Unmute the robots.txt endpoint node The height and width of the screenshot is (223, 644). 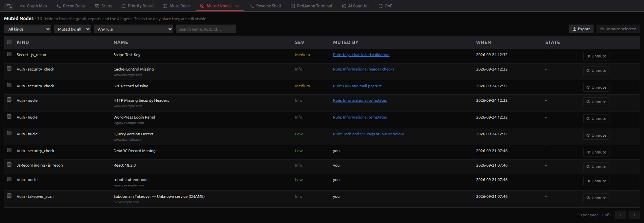click(596, 181)
